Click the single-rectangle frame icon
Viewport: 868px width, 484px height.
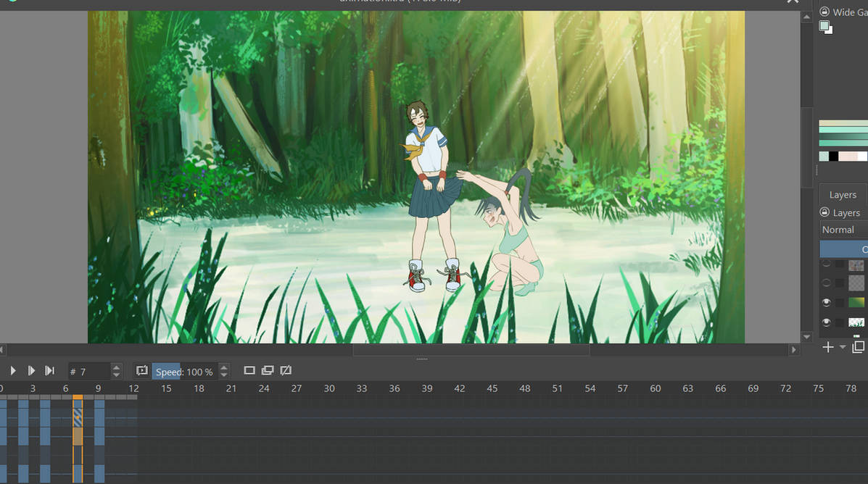pyautogui.click(x=249, y=370)
